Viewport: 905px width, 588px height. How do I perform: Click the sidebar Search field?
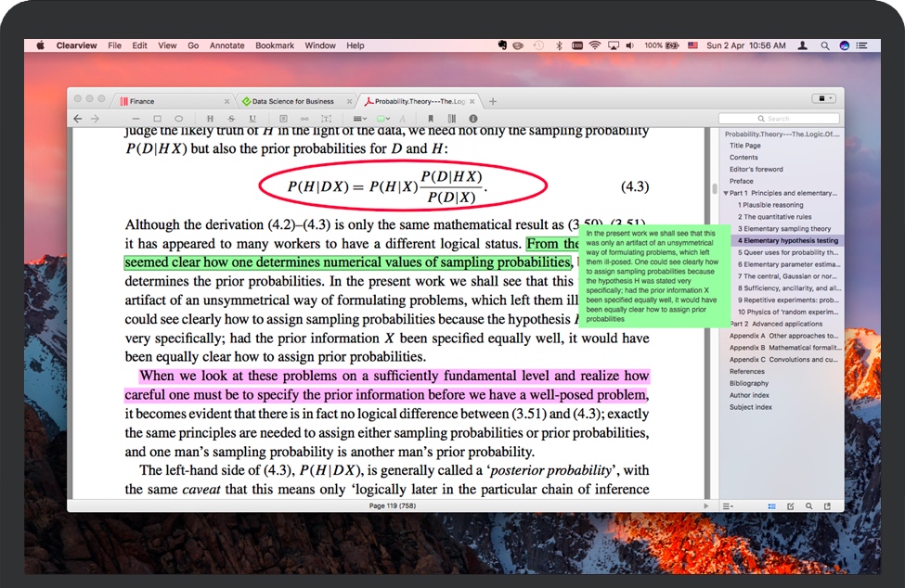[780, 119]
